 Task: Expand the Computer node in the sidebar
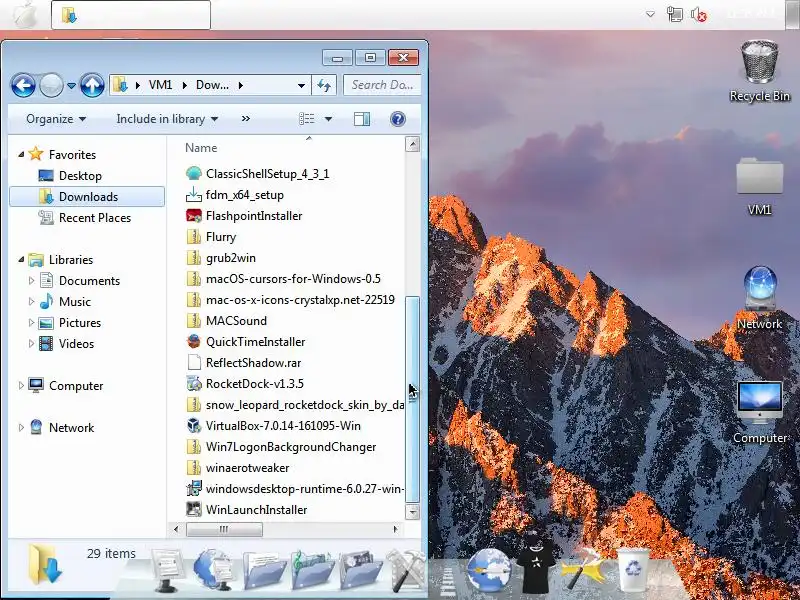tap(21, 385)
